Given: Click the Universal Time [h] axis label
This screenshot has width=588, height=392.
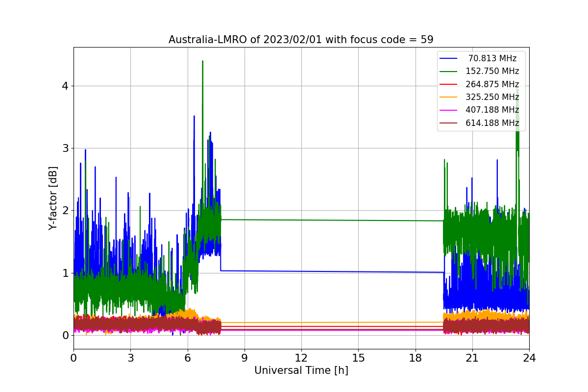Looking at the screenshot, I should 301,371.
